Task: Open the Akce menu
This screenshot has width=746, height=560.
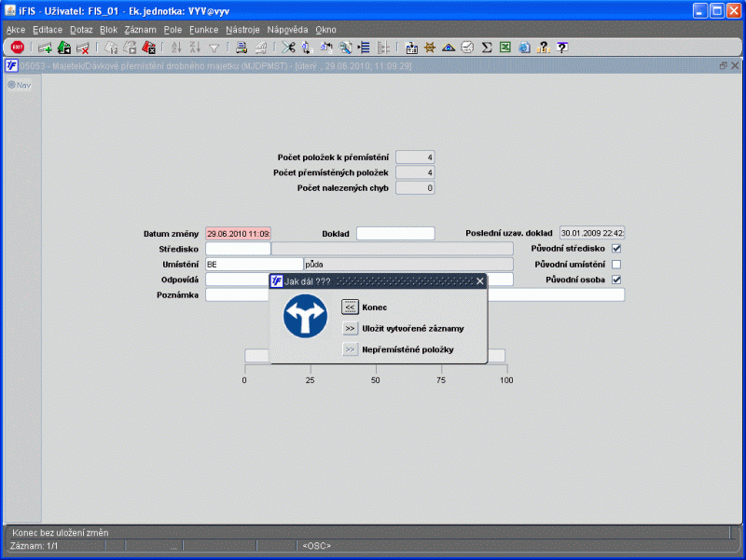Action: click(x=16, y=30)
